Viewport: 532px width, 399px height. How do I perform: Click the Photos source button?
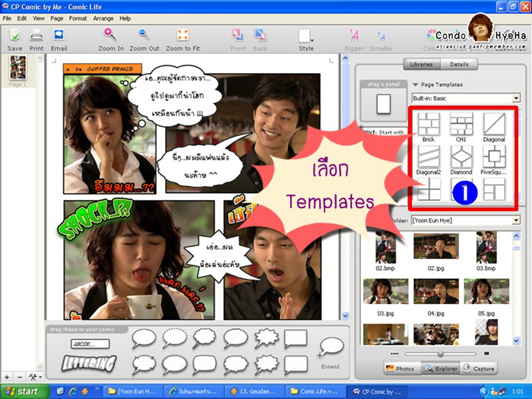402,369
